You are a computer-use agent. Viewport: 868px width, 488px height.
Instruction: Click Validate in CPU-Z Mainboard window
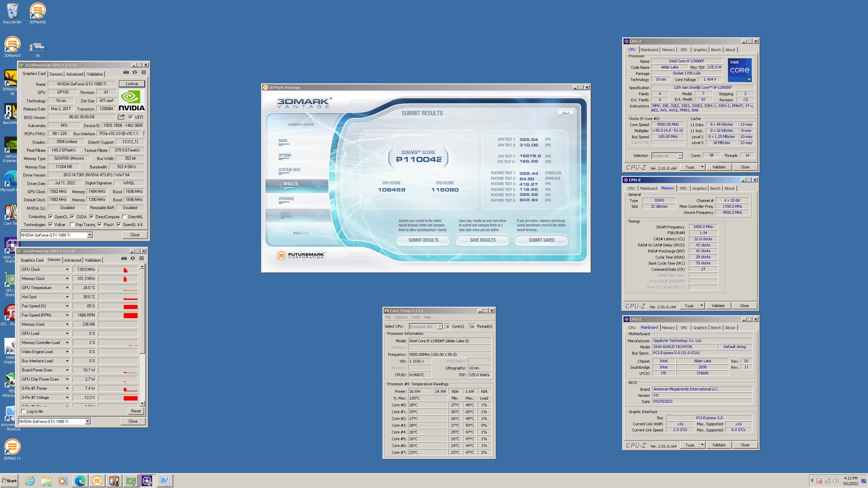(x=718, y=445)
